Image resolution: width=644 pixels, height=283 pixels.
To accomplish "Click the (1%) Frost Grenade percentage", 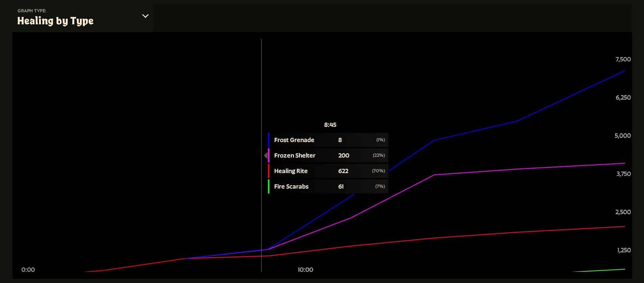I will click(381, 140).
